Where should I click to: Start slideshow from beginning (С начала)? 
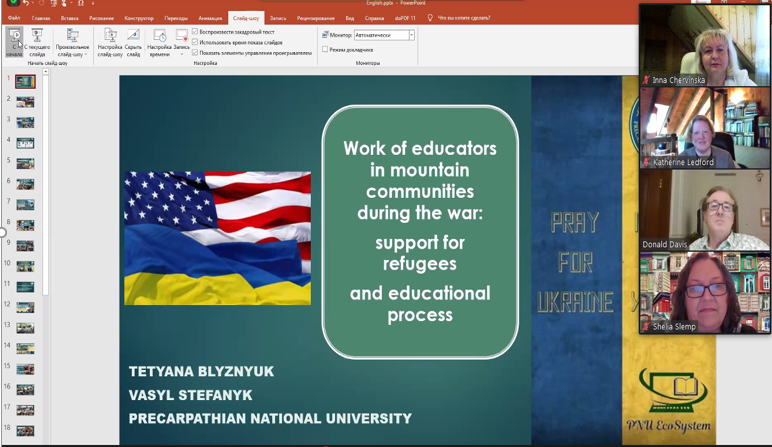coord(14,40)
